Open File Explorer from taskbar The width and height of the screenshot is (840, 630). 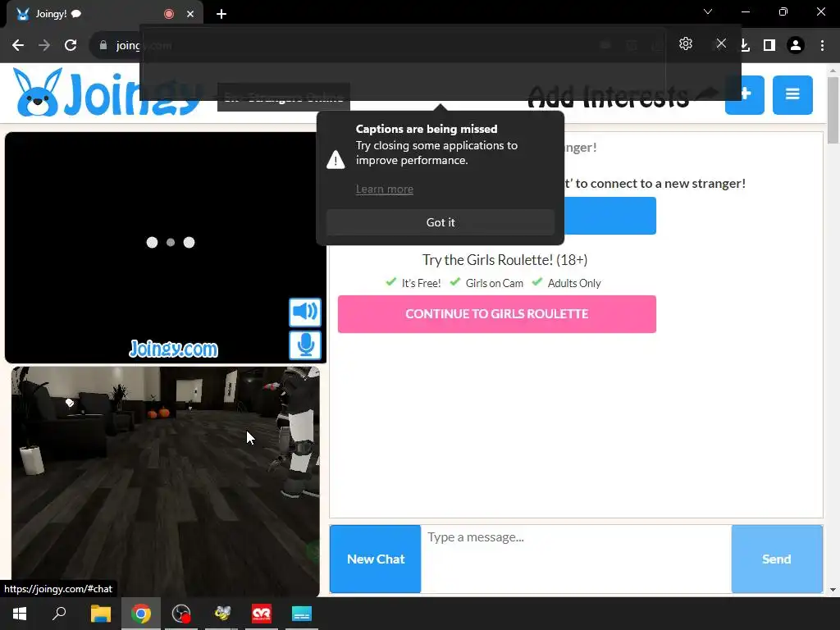click(100, 614)
